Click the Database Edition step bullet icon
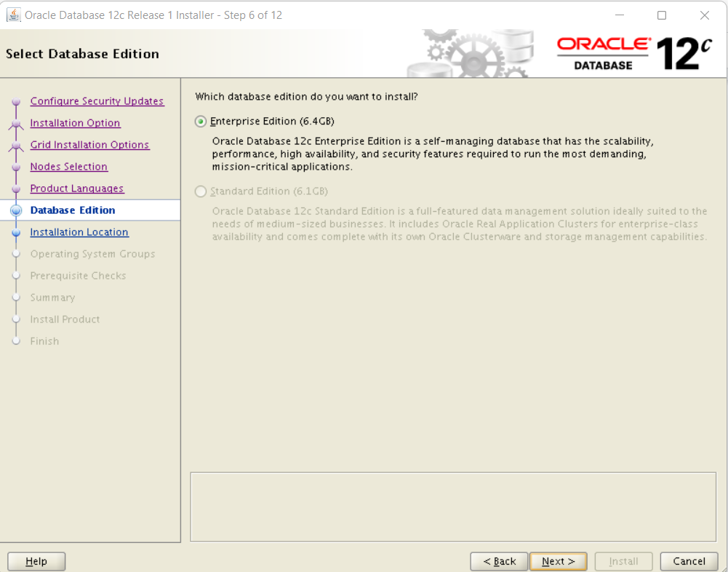Viewport: 728px width, 572px height. pos(16,210)
